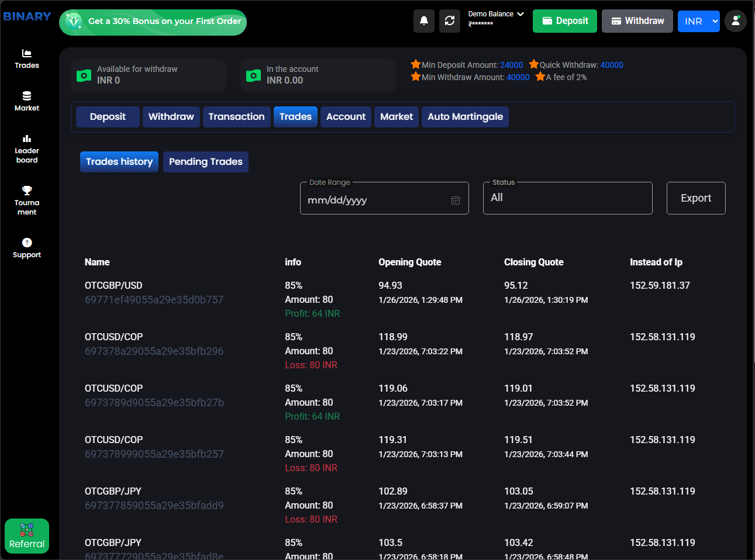The width and height of the screenshot is (755, 560).
Task: Click trade ID 69771ef49055a29e35d0b757
Action: (x=154, y=300)
